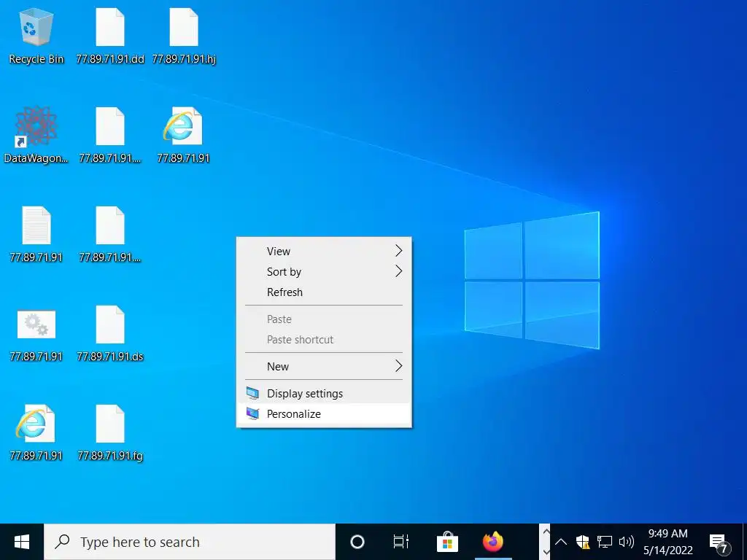
Task: Open Cortana circle on taskbar
Action: point(357,542)
